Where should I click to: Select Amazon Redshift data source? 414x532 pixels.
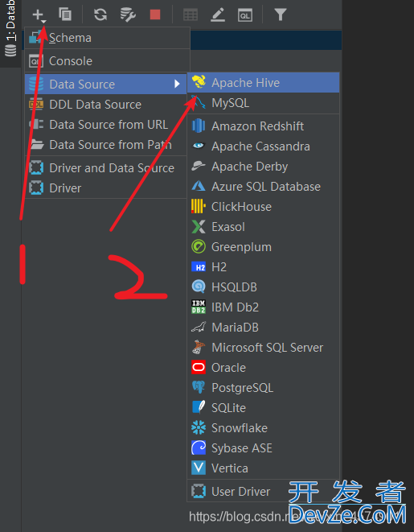tap(263, 126)
